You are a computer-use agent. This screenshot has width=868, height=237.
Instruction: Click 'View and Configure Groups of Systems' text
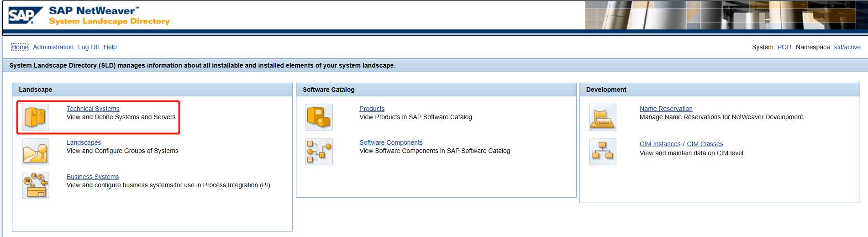coord(122,151)
